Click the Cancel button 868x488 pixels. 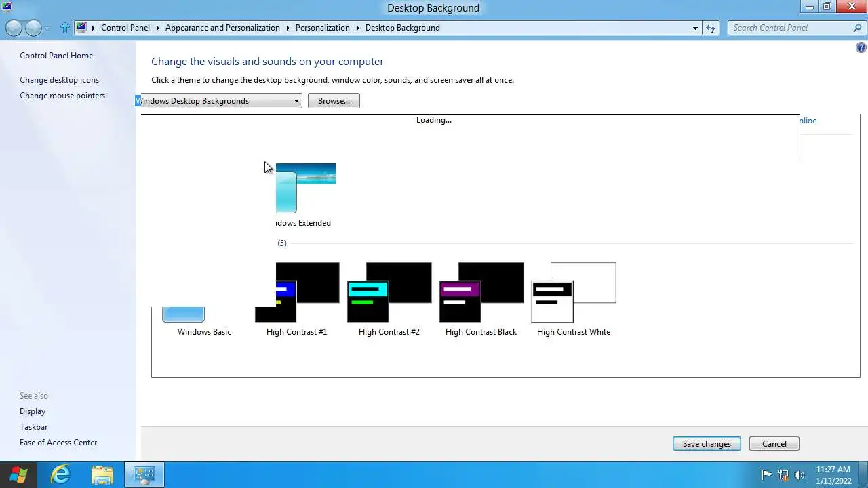774,444
